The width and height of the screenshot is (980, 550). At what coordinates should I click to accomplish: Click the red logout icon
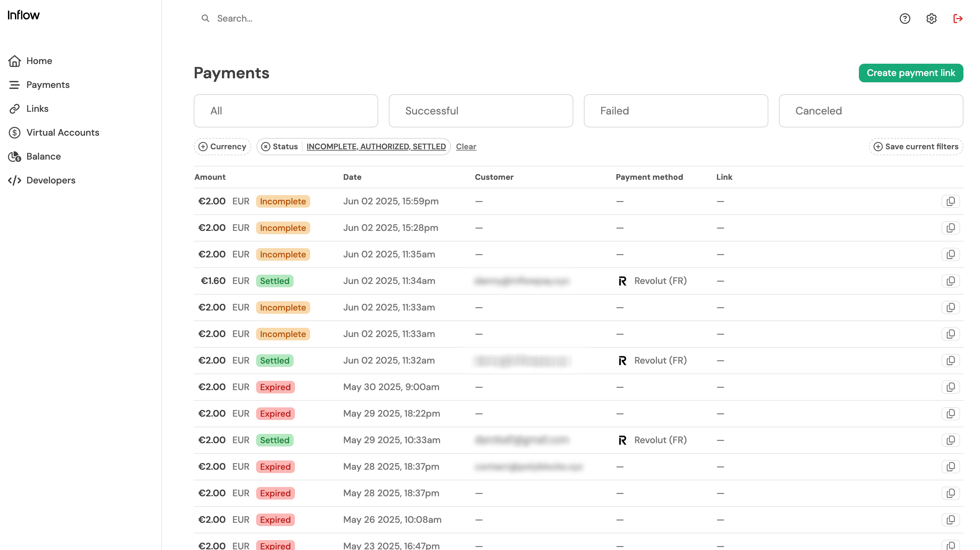point(957,18)
